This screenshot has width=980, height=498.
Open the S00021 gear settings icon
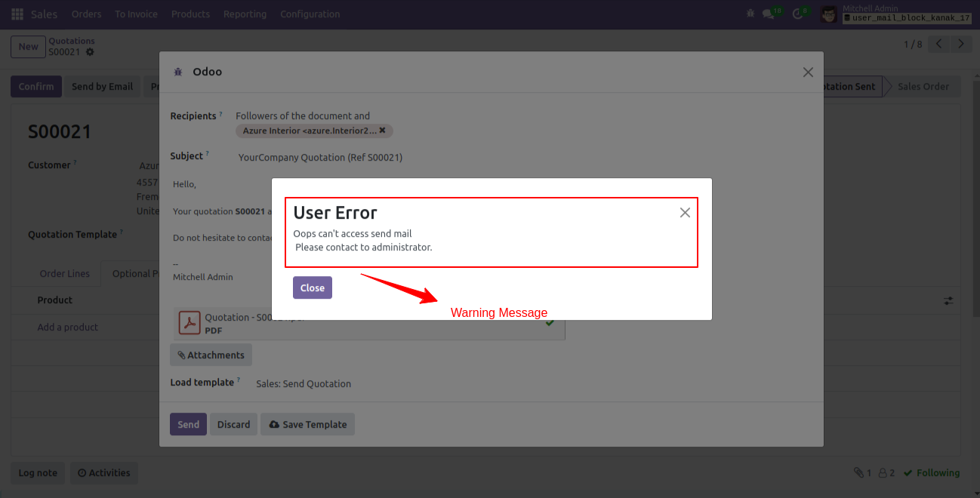coord(91,52)
